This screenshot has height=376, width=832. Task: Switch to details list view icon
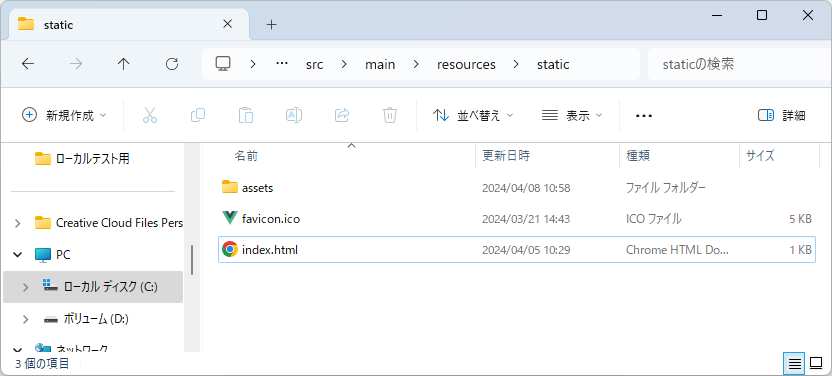794,363
